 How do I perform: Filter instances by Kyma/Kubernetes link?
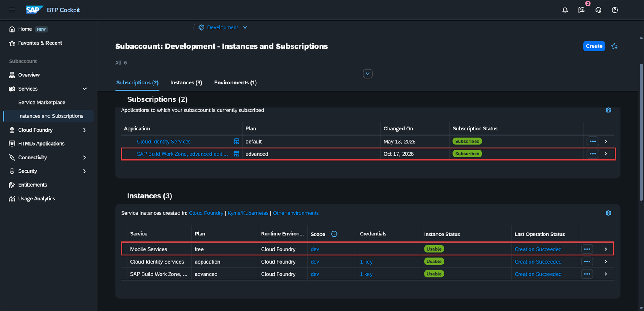(x=248, y=213)
